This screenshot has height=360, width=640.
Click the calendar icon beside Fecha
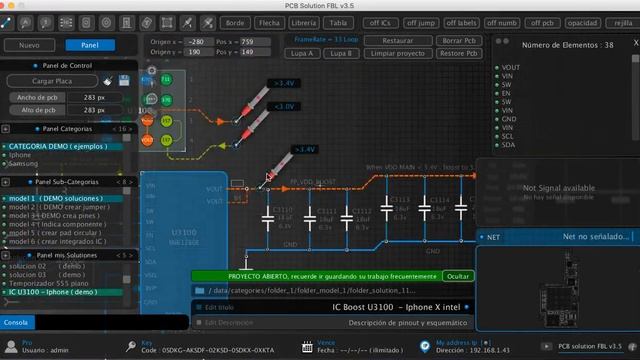point(307,347)
